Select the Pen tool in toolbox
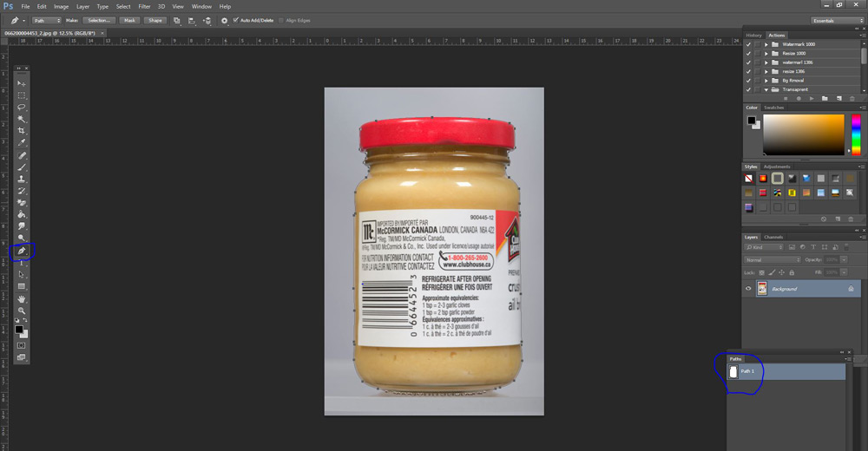This screenshot has height=451, width=868. coord(22,252)
